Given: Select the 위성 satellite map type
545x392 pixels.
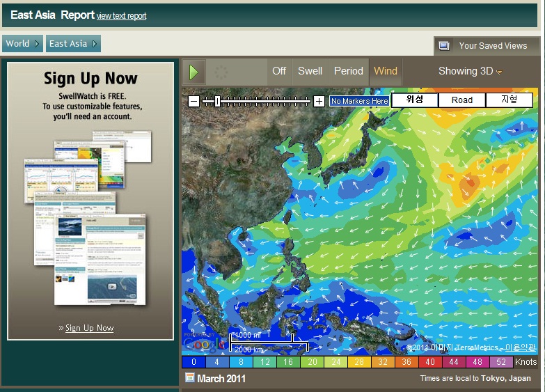Looking at the screenshot, I should click(x=415, y=100).
